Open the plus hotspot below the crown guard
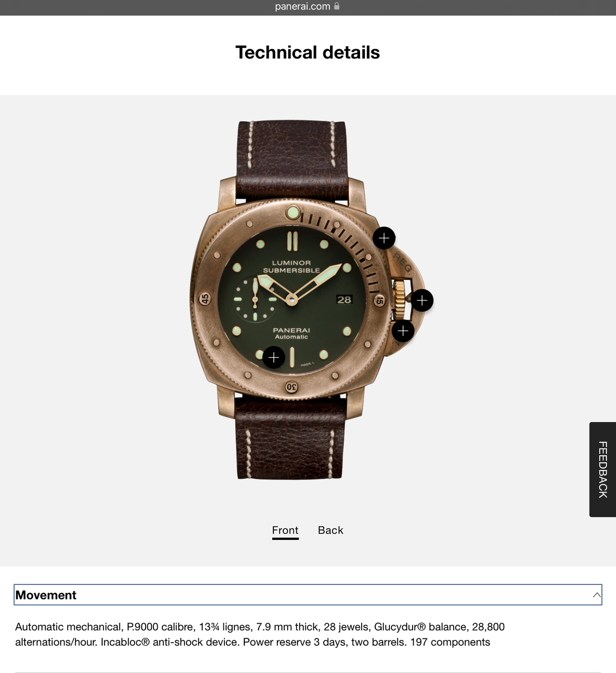The height and width of the screenshot is (673, 616). click(403, 331)
